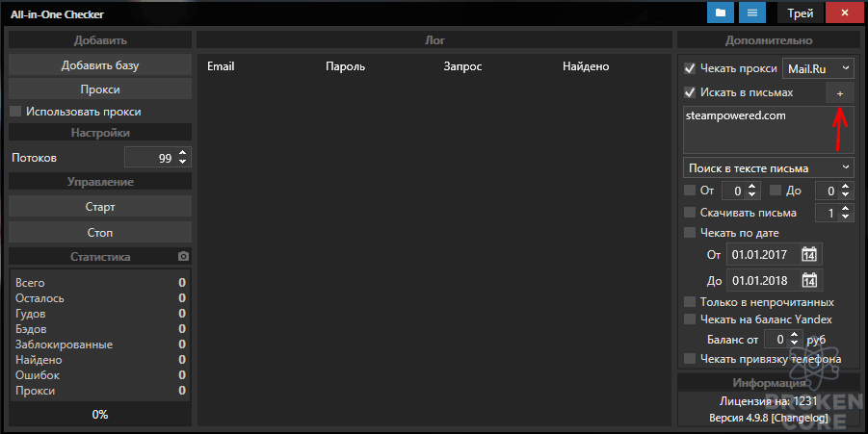Toggle the До count checkbox
The height and width of the screenshot is (434, 868).
tap(776, 191)
